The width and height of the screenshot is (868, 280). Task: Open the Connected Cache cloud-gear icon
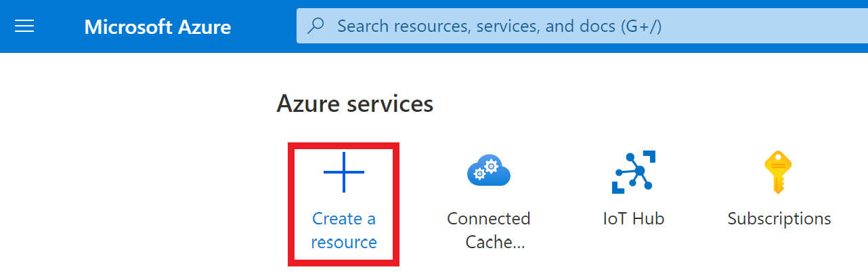[488, 172]
